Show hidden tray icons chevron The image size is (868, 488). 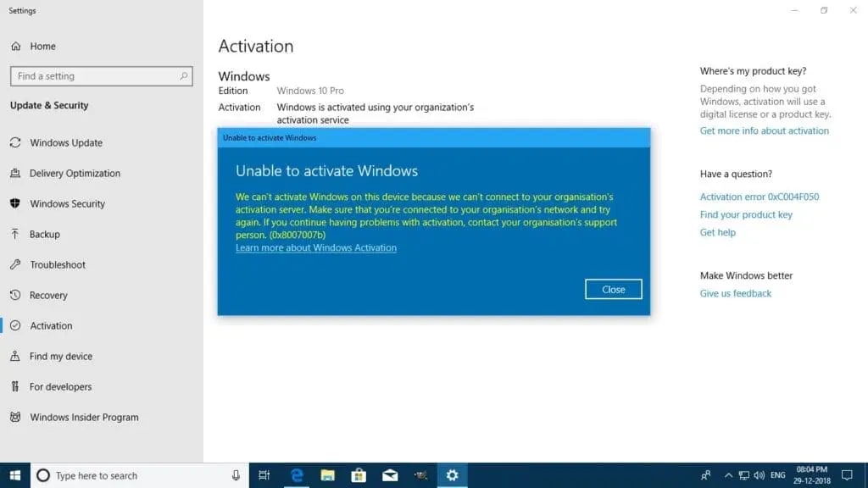pyautogui.click(x=728, y=475)
